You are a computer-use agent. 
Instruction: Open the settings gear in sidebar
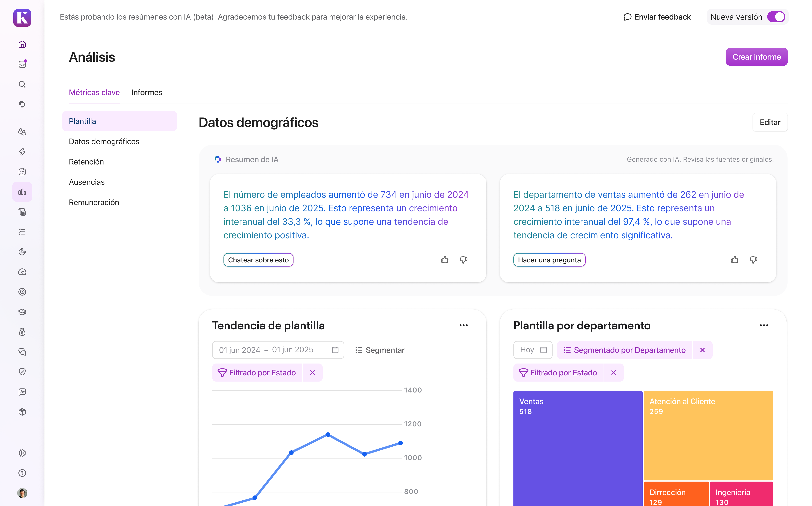tap(22, 453)
